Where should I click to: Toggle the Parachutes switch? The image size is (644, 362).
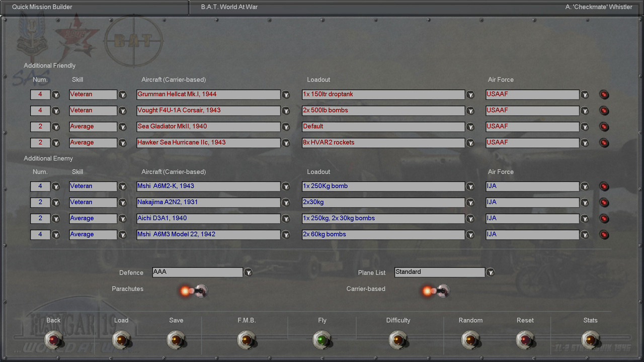tap(194, 290)
